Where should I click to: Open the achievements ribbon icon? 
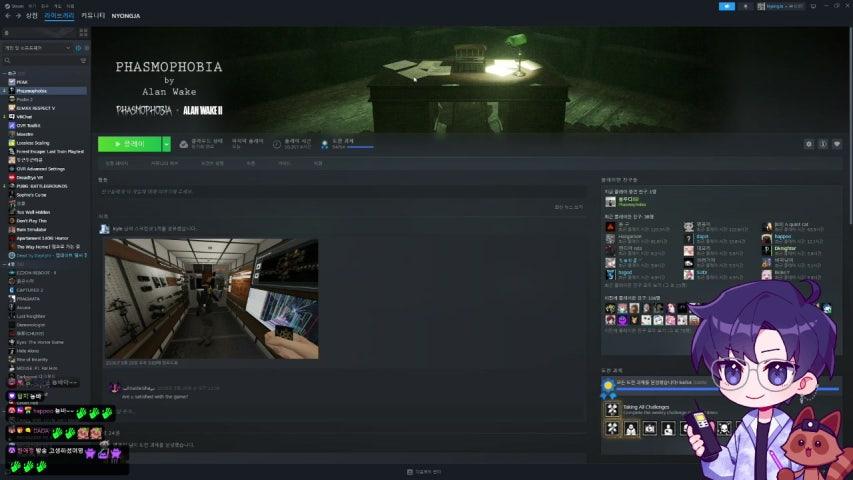click(325, 144)
